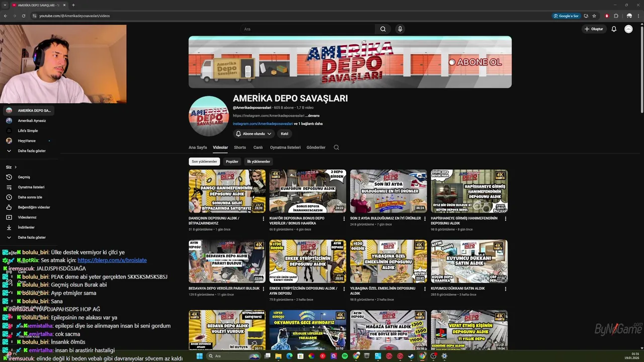
Task: Open the Siz section chevron
Action: [x=16, y=167]
